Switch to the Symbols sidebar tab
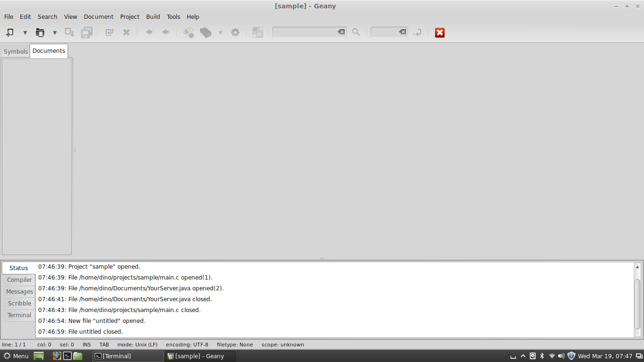644x362 pixels. tap(16, 51)
